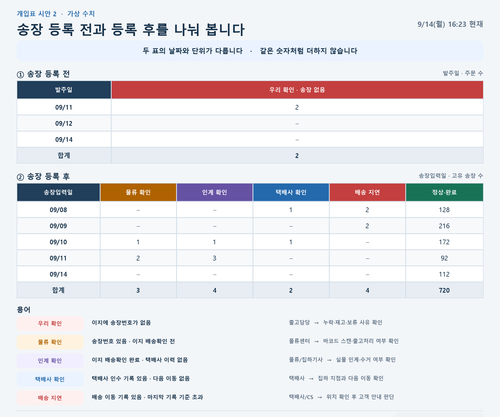Viewport: 500px width, 417px height.
Task: Click the 09/08 date cell
Action: point(58,210)
